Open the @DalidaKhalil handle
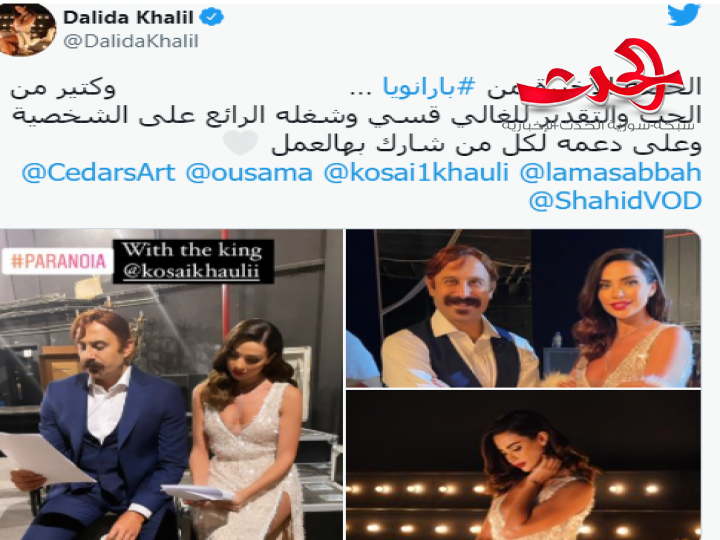The width and height of the screenshot is (720, 540). tap(130, 41)
